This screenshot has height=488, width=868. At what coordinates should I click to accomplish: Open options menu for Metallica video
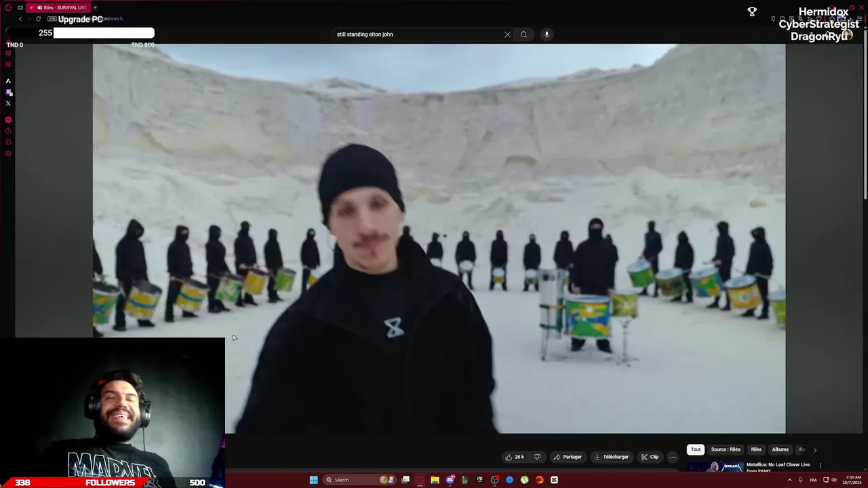(821, 466)
